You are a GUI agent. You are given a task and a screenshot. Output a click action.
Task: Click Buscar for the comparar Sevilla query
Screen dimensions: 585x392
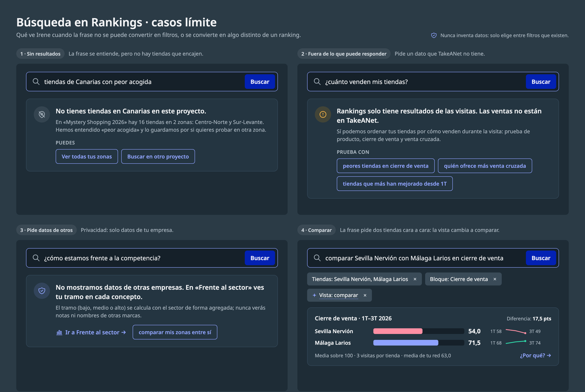(x=541, y=258)
